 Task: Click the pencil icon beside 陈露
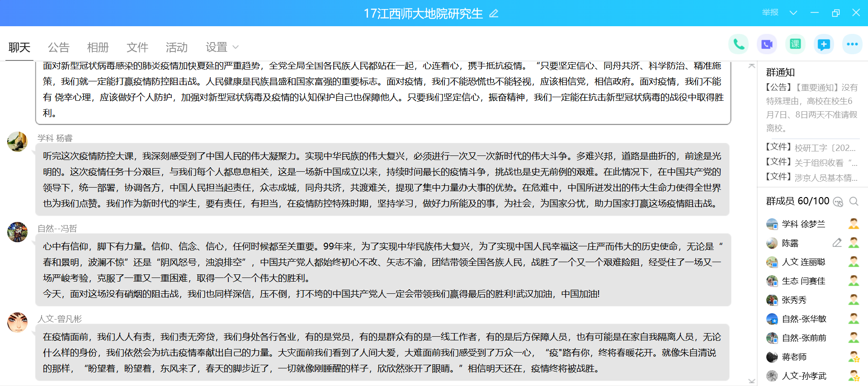point(837,243)
